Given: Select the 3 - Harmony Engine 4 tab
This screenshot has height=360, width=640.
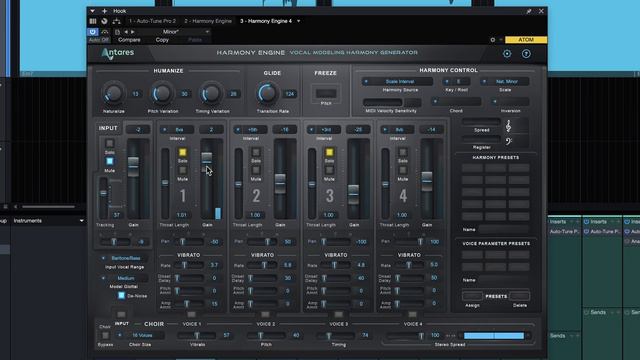Looking at the screenshot, I should [266, 21].
